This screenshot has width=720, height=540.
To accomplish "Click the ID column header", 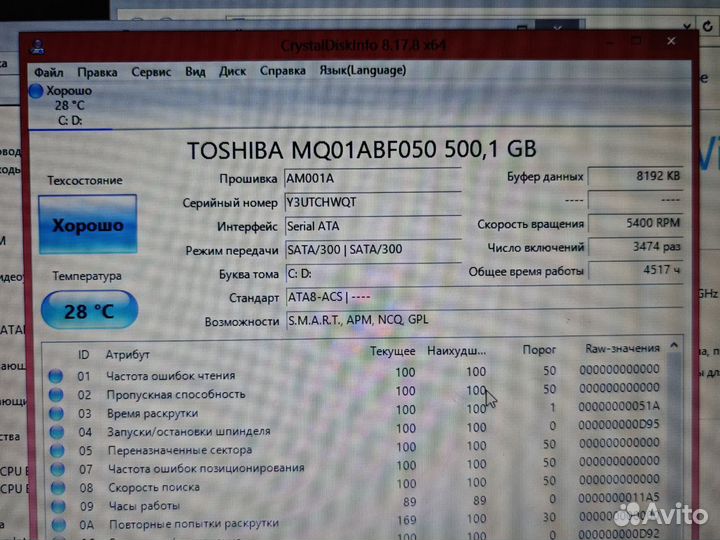I will [84, 354].
